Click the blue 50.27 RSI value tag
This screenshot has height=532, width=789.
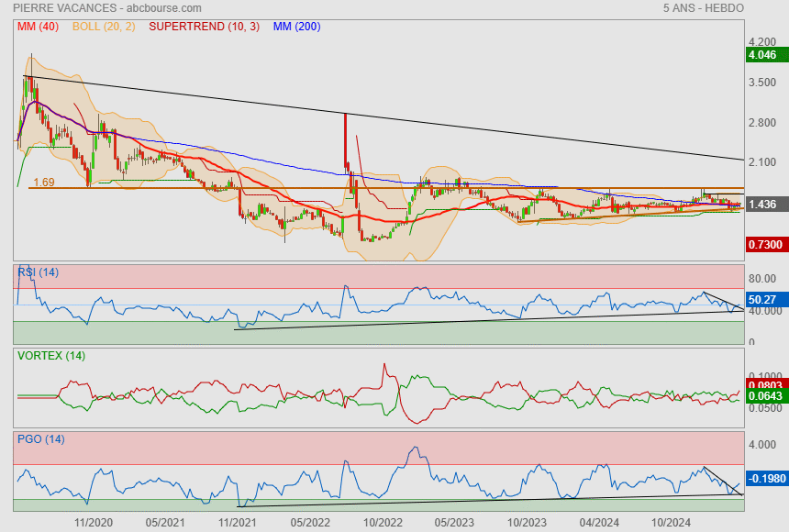[766, 299]
